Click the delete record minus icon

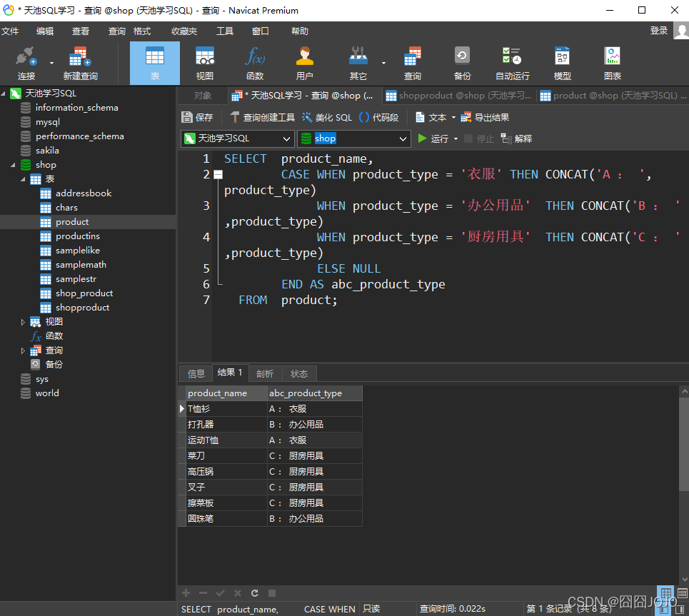pyautogui.click(x=203, y=593)
